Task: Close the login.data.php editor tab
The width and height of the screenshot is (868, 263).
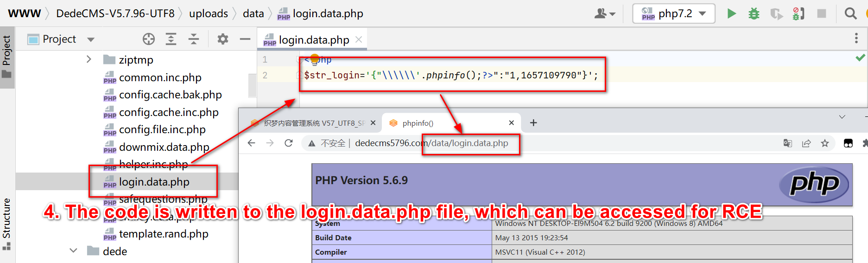Action: point(358,40)
